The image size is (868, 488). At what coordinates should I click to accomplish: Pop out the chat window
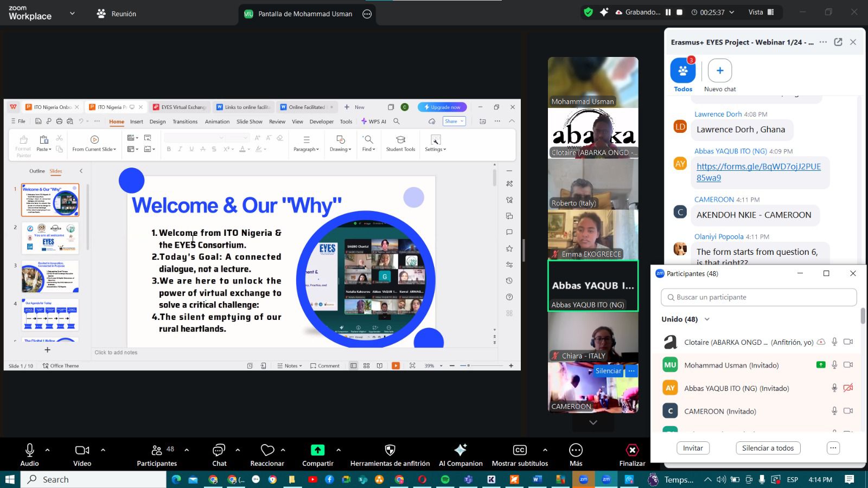(x=838, y=42)
